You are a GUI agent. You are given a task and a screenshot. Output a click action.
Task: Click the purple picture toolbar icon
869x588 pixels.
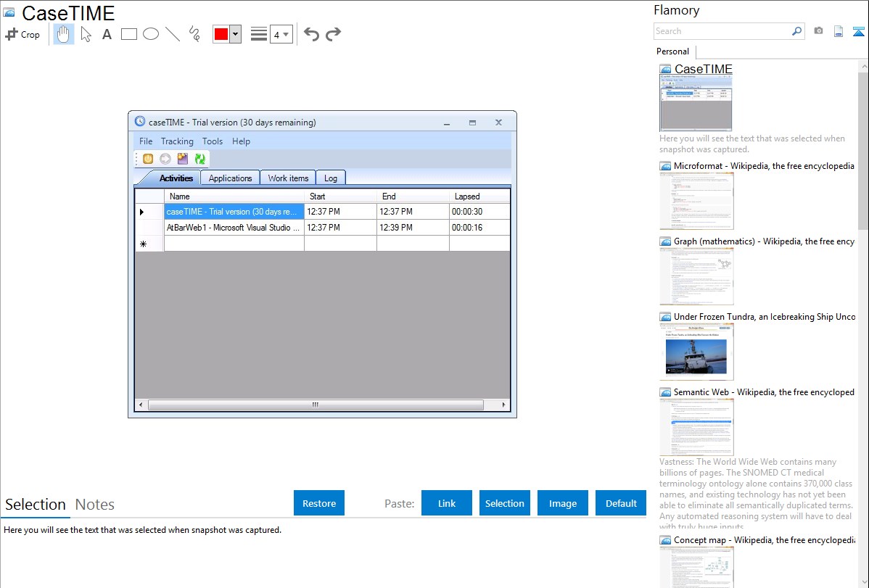(x=182, y=159)
